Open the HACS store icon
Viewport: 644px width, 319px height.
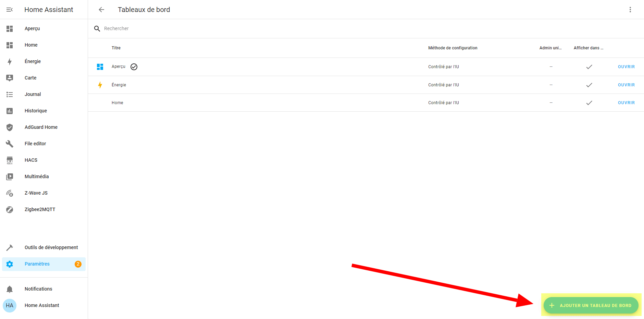[10, 160]
